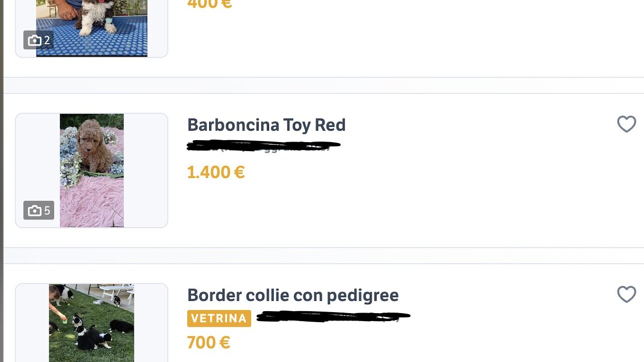Save Barboncina Toy Red to favorites

627,124
